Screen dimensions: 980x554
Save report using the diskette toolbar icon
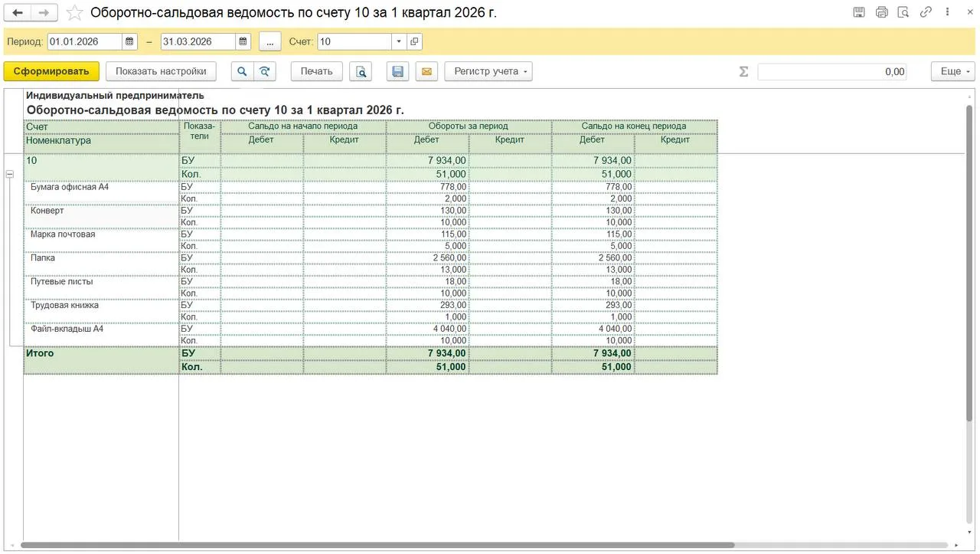coord(397,71)
